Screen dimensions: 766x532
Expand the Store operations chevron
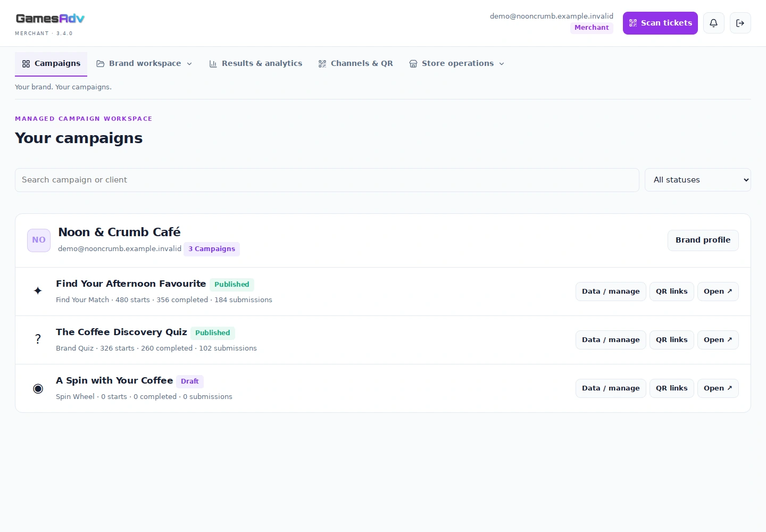(502, 64)
